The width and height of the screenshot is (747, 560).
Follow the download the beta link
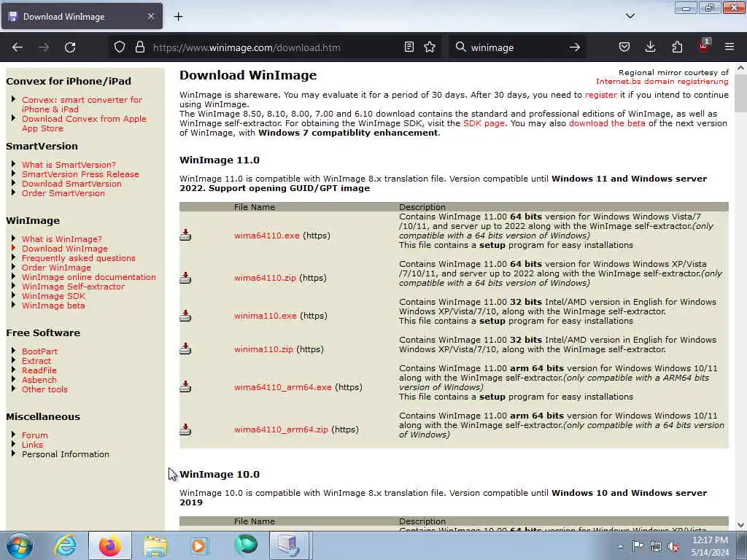click(x=607, y=123)
